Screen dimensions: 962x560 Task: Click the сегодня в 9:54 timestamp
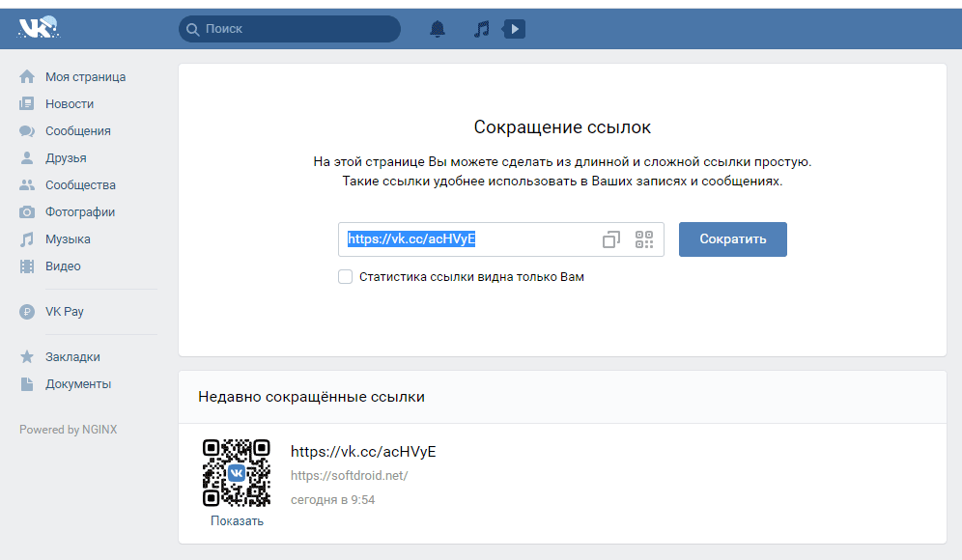coord(332,500)
